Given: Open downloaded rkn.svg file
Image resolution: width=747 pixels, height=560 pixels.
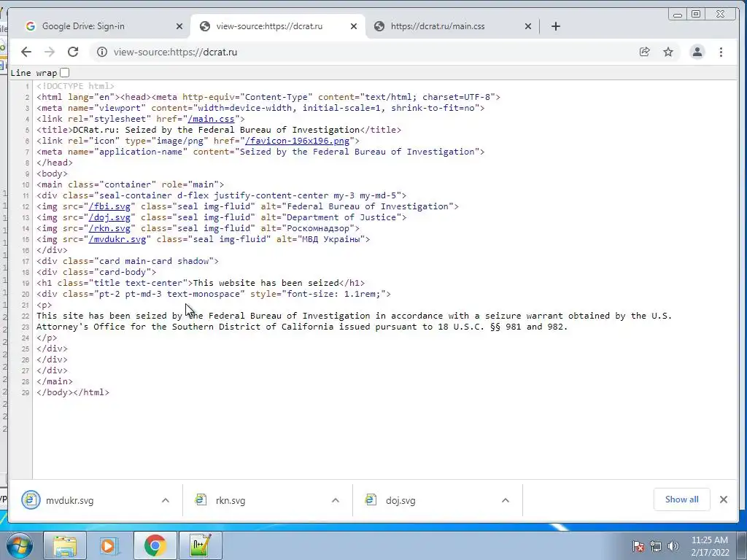Looking at the screenshot, I should [231, 500].
